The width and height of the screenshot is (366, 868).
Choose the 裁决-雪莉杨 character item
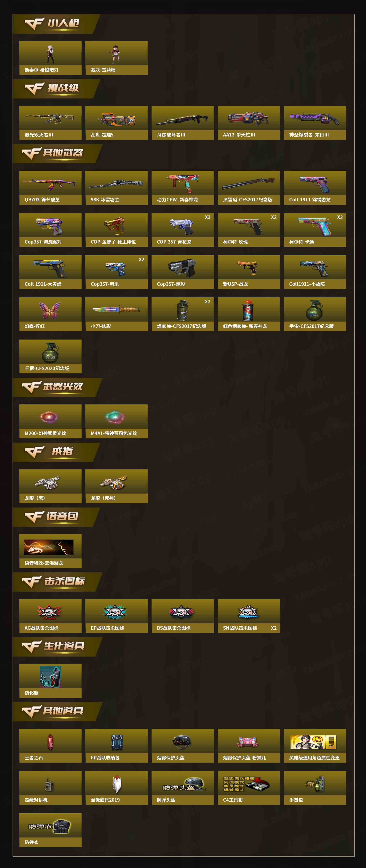pyautogui.click(x=116, y=58)
